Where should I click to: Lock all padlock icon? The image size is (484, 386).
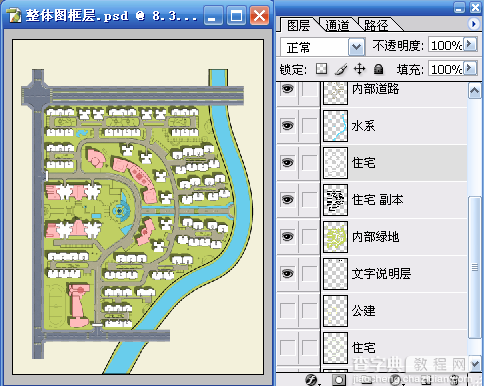point(378,69)
